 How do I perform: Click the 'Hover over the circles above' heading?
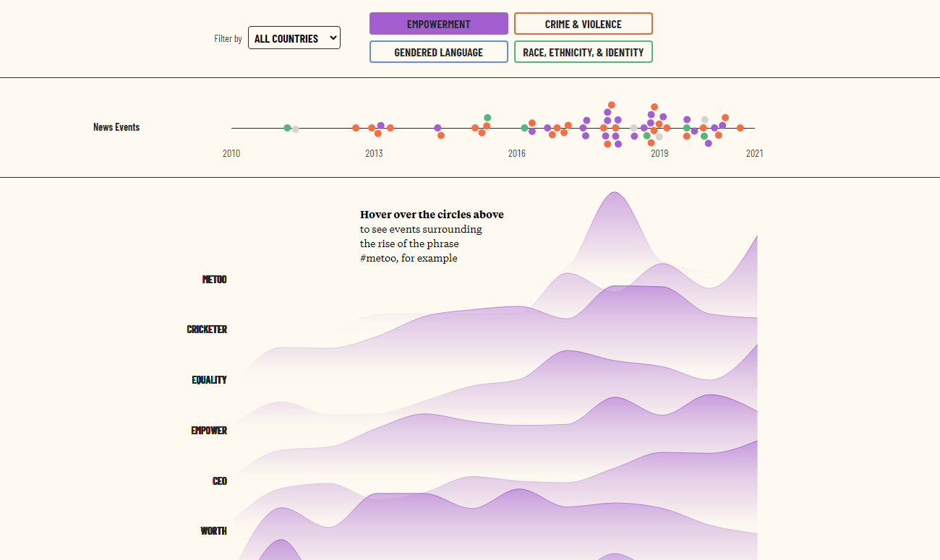(432, 215)
